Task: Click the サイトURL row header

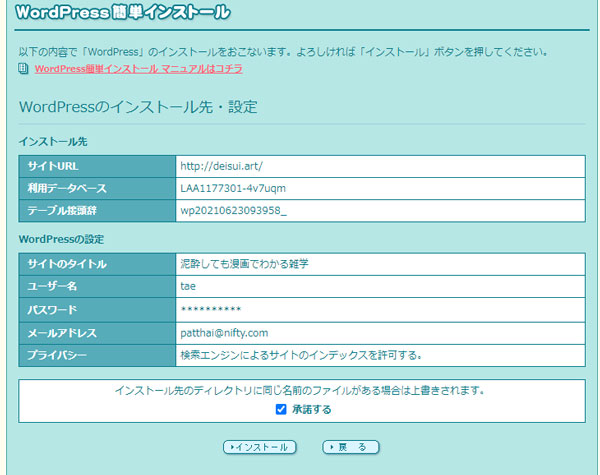Action: [97, 166]
